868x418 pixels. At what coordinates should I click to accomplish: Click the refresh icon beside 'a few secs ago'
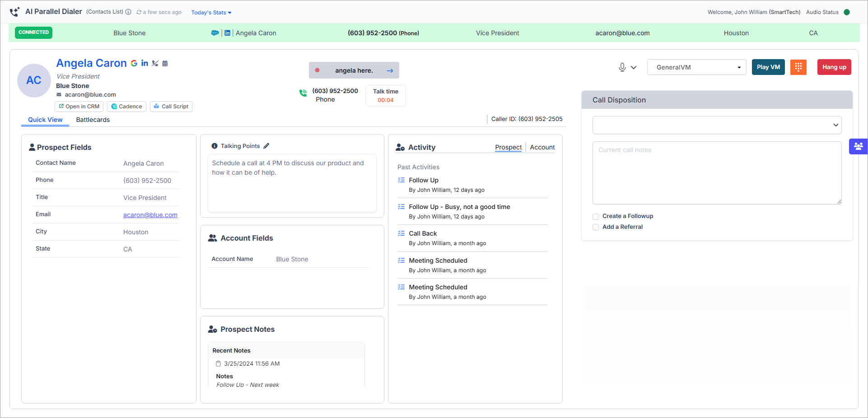(139, 12)
